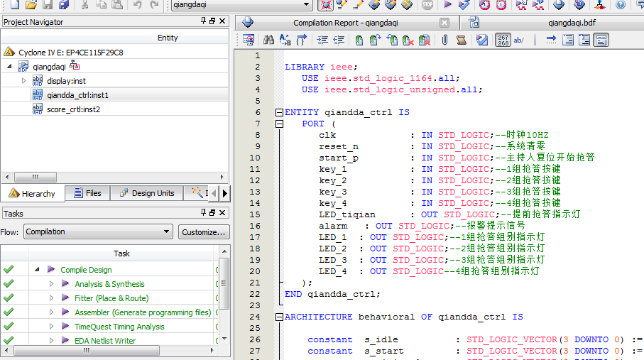Open the qiangdaqi project dropdown in toolbar
The height and width of the screenshot is (360, 644).
(307, 5)
